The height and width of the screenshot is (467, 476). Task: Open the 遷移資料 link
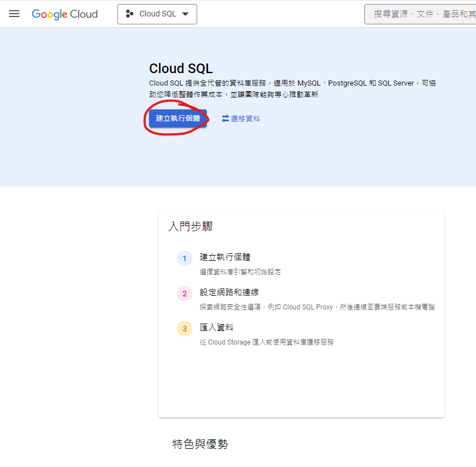(x=245, y=118)
